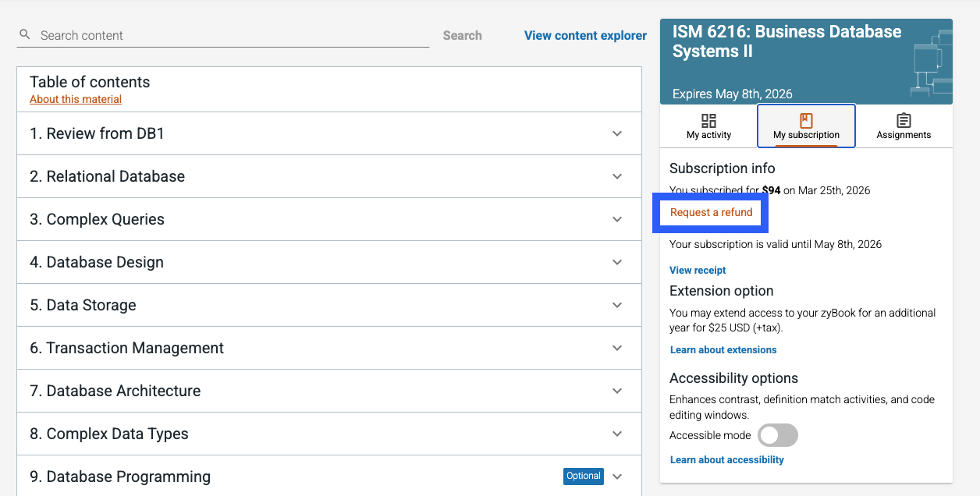Open the About this material link
Image resolution: width=980 pixels, height=496 pixels.
tap(76, 99)
